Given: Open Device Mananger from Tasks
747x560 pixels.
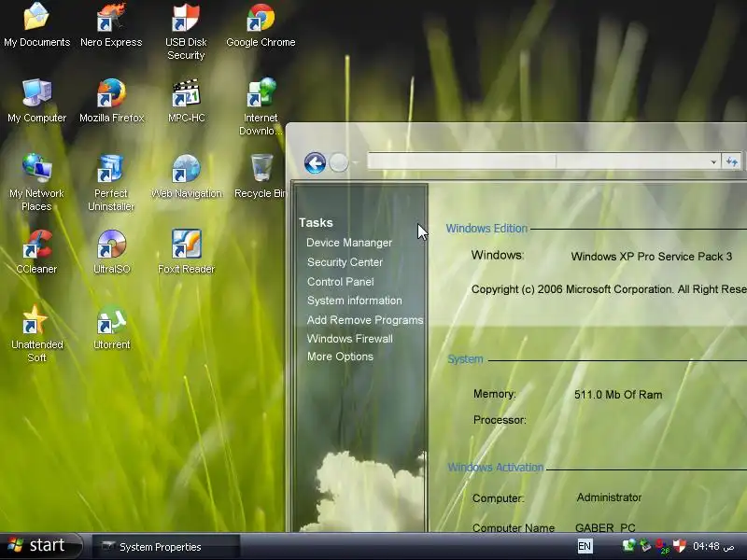Looking at the screenshot, I should pyautogui.click(x=349, y=243).
